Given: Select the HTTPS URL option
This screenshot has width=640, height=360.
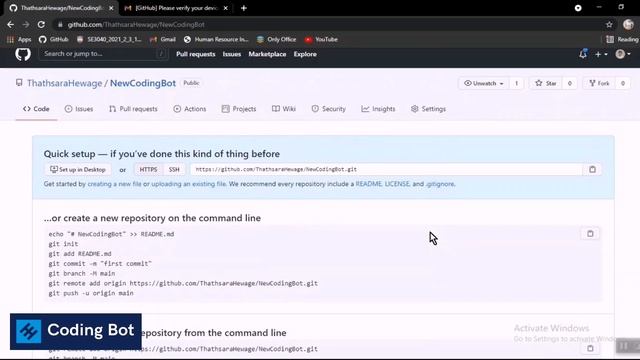Looking at the screenshot, I should coord(148,169).
